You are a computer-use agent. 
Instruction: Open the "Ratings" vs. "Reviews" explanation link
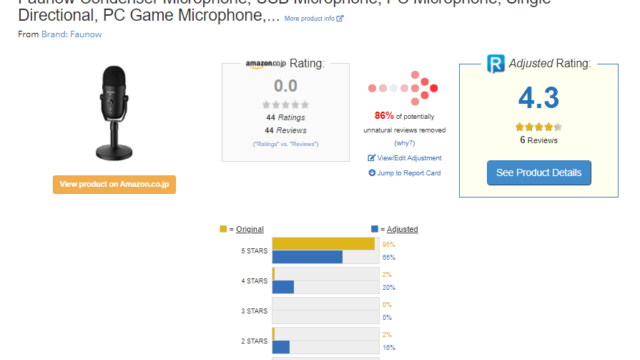point(285,144)
